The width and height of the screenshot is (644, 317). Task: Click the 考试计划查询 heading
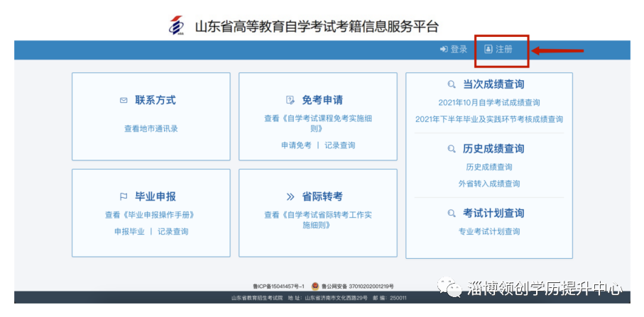coord(493,213)
